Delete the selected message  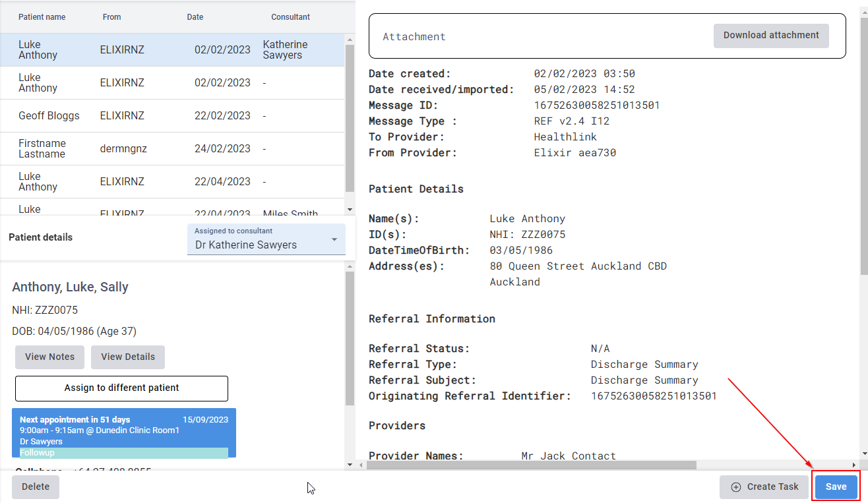(x=36, y=487)
